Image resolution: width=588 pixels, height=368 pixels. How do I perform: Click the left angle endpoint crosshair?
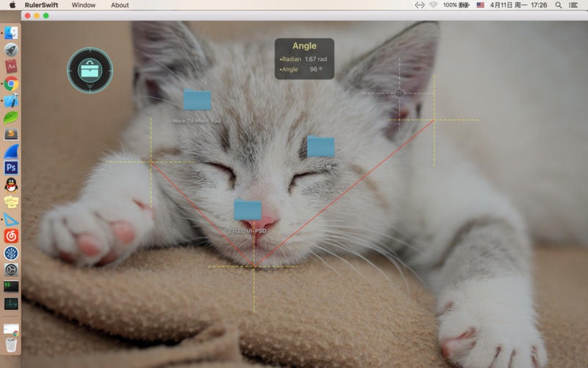(151, 162)
